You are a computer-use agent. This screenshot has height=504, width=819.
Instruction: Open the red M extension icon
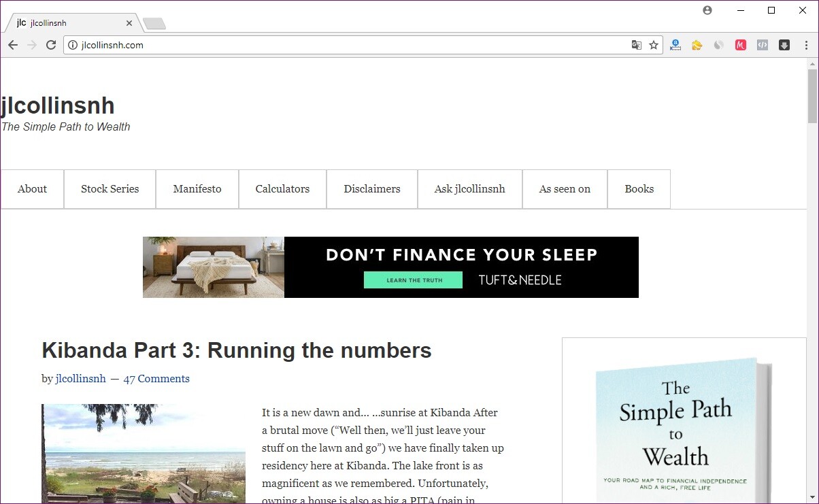741,45
